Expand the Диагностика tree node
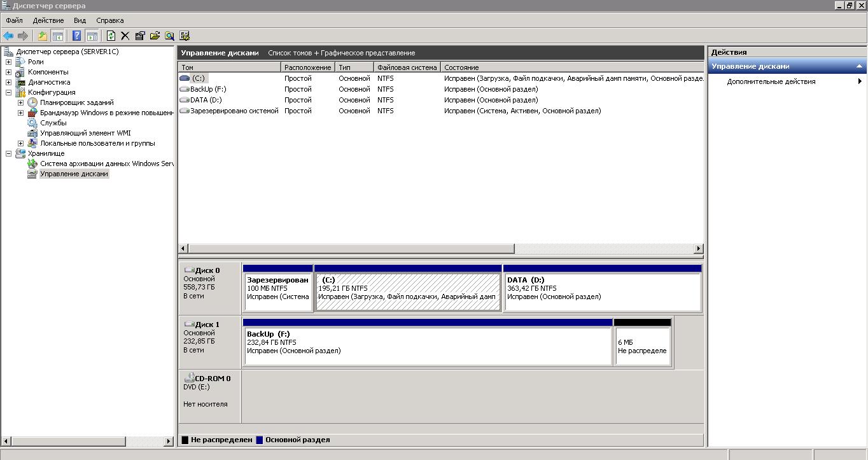Screen dimensions: 868x460 click(x=8, y=82)
